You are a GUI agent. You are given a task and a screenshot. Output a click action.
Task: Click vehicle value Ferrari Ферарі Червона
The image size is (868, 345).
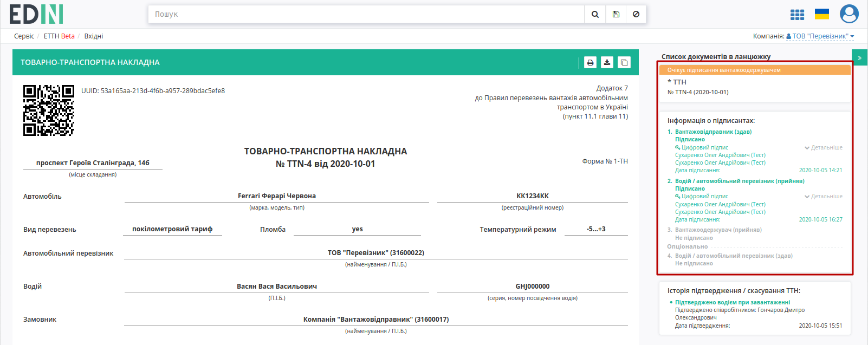pos(277,196)
